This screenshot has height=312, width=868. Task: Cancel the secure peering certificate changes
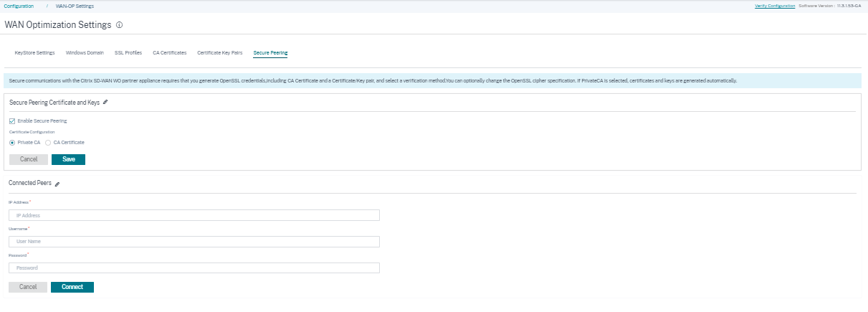tap(29, 159)
